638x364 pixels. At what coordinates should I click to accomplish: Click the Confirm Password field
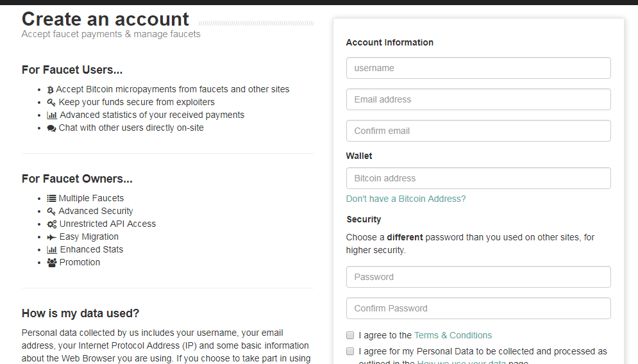[x=478, y=308]
